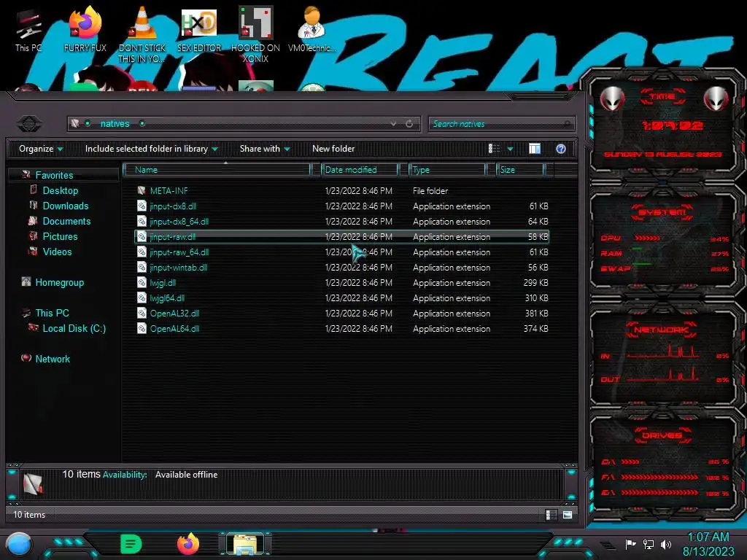747x560 pixels.
Task: Select Network in navigation pane
Action: pos(53,359)
